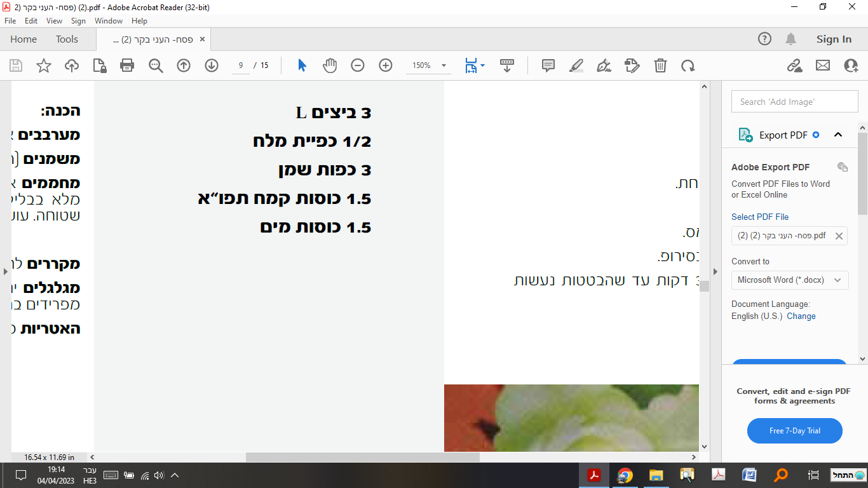Viewport: 868px width, 488px height.
Task: Click the taskbar search magnifier icon
Action: tap(781, 475)
